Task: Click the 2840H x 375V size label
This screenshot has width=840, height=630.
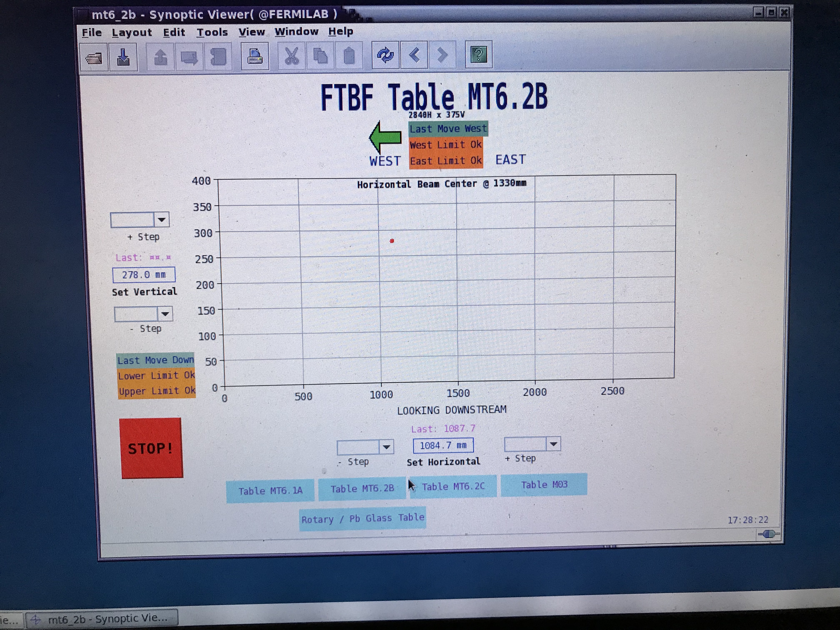Action: coord(436,115)
